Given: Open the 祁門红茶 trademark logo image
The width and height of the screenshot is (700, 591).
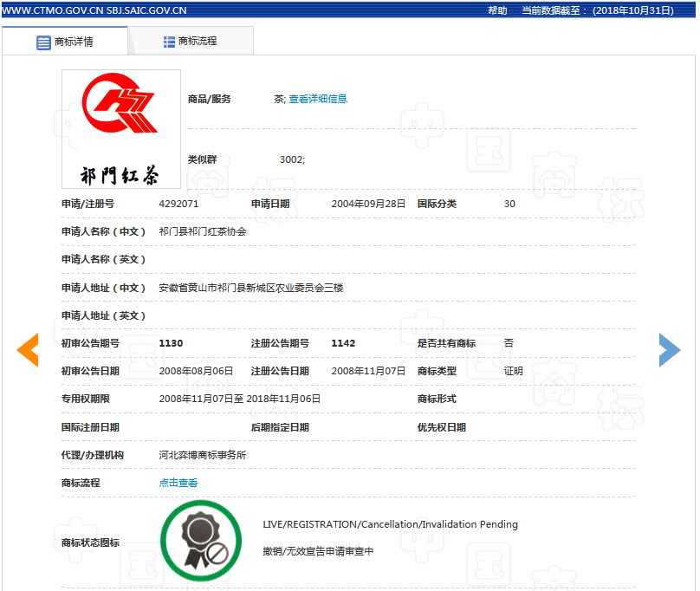Looking at the screenshot, I should tap(121, 128).
